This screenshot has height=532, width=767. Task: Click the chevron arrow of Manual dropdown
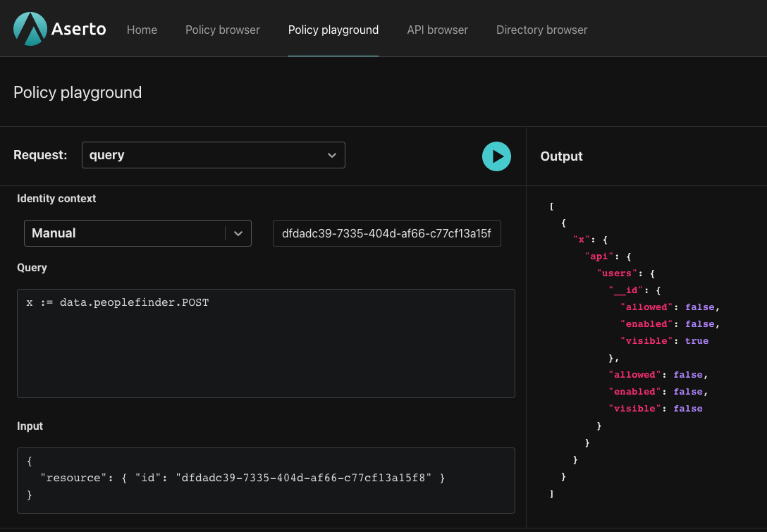tap(238, 234)
